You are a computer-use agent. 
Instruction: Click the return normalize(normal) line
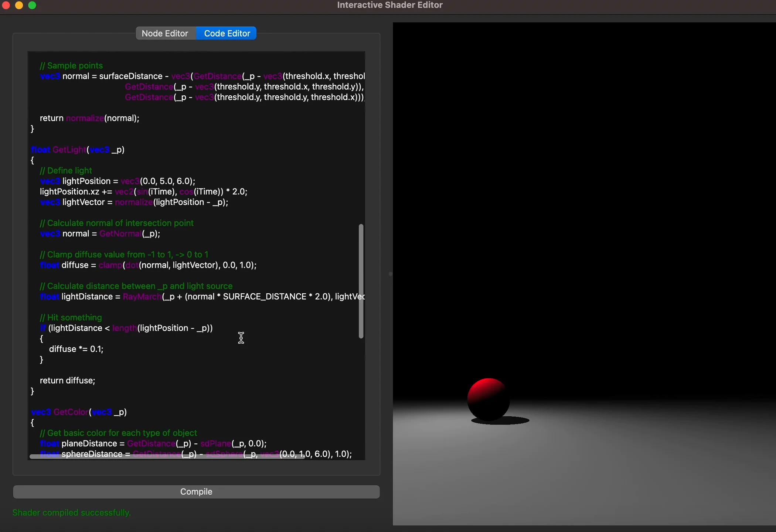click(x=89, y=118)
